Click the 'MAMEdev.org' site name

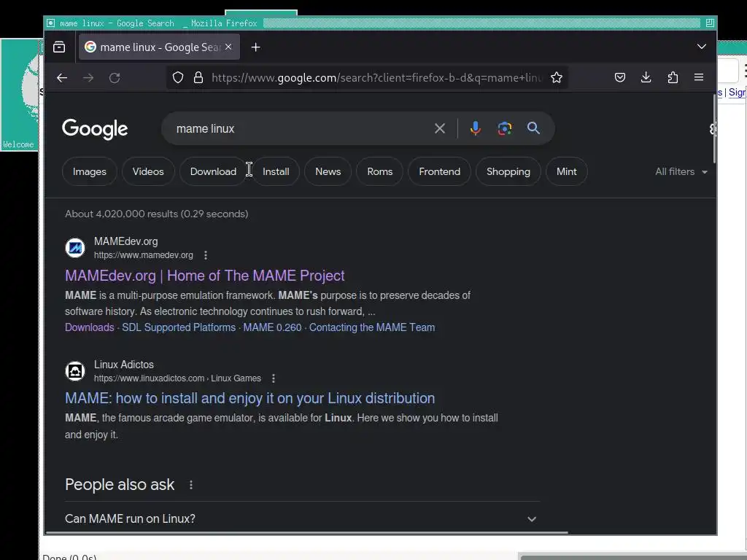click(125, 241)
